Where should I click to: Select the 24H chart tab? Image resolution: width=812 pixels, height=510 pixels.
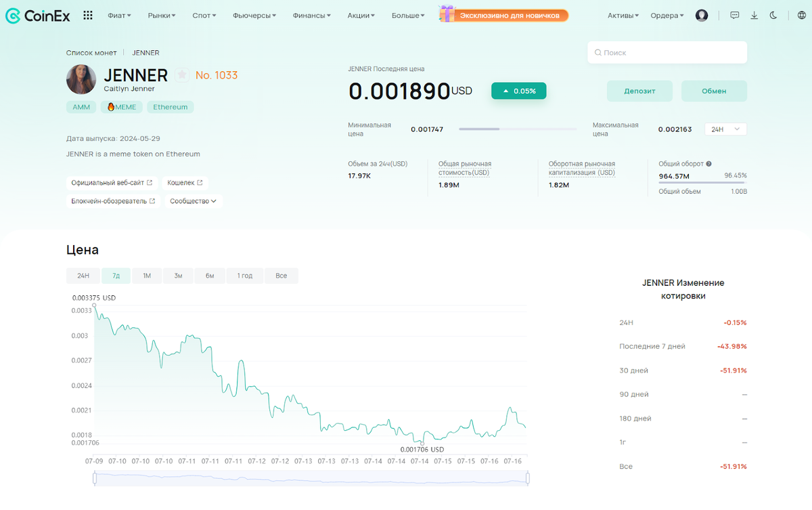pos(83,276)
